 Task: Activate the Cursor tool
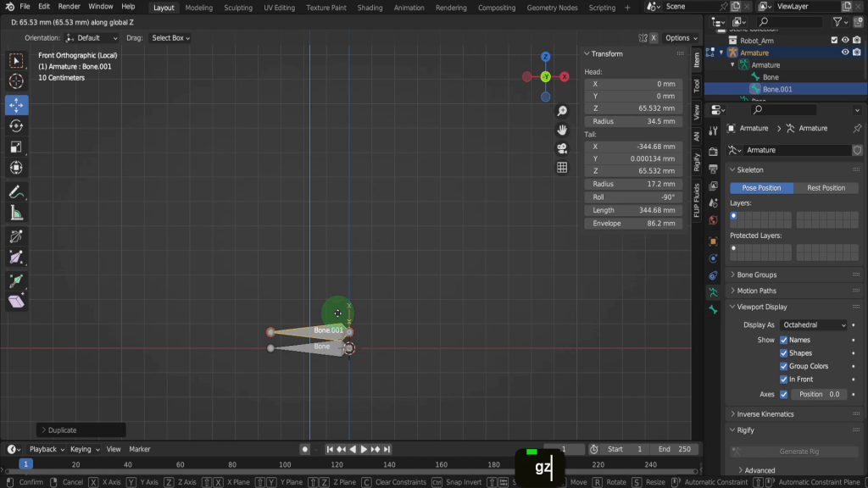click(16, 81)
